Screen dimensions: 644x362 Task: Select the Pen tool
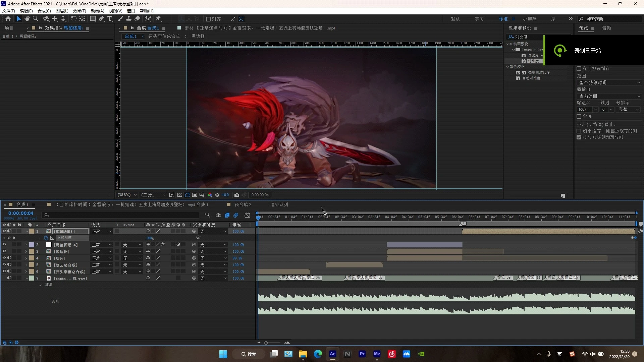coord(101,19)
